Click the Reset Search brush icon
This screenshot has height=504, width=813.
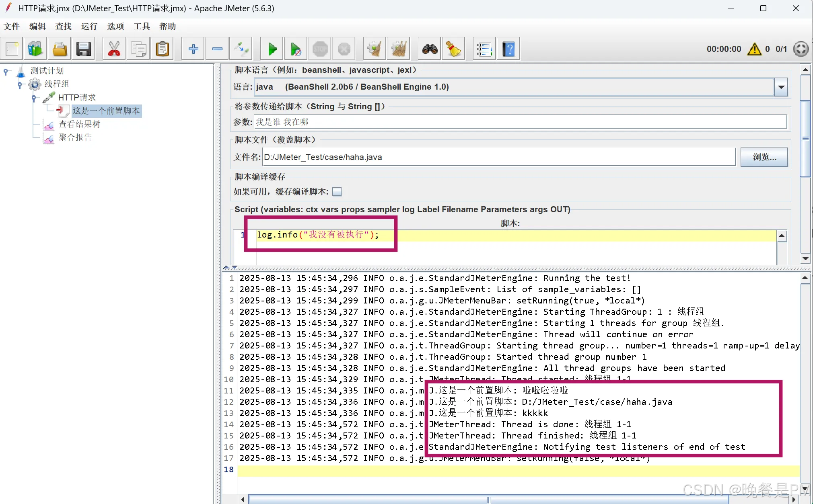click(x=453, y=49)
